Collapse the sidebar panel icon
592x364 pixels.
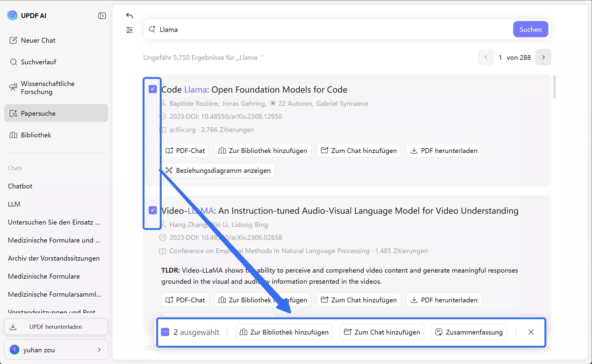pos(102,16)
